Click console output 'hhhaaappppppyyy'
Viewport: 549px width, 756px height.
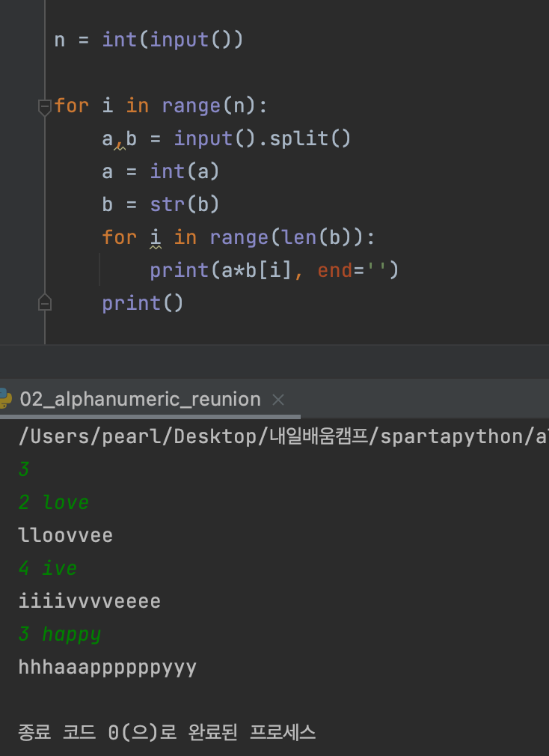pos(108,668)
